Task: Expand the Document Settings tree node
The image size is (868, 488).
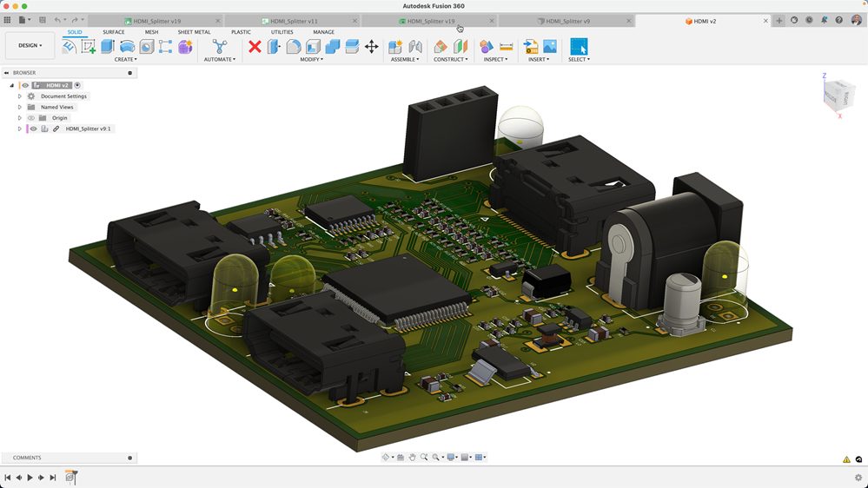Action: tap(19, 96)
